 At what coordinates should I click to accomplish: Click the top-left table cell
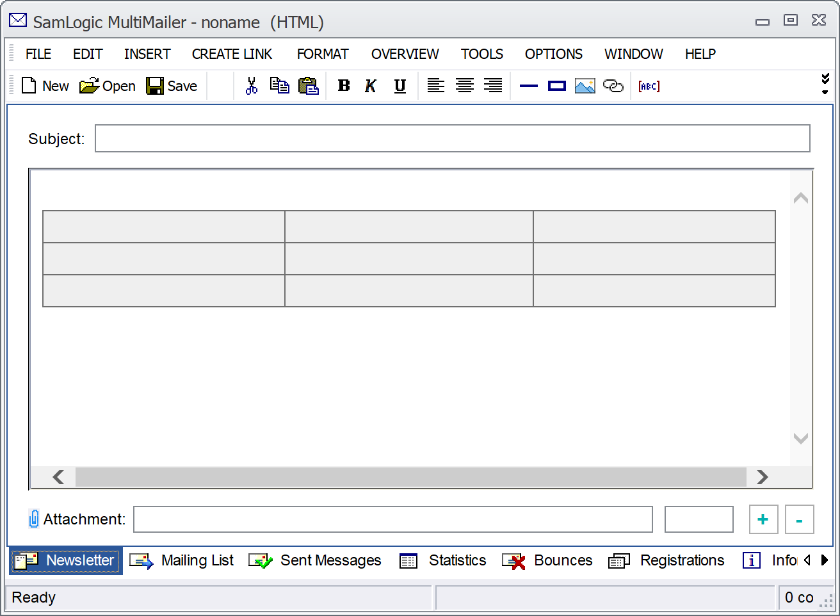(164, 227)
